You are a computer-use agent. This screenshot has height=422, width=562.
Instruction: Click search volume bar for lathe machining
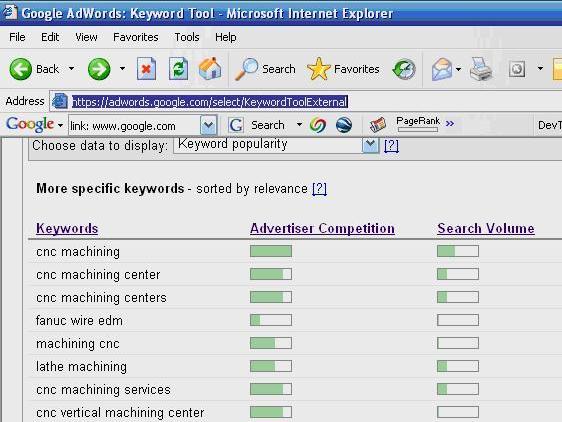(x=458, y=366)
